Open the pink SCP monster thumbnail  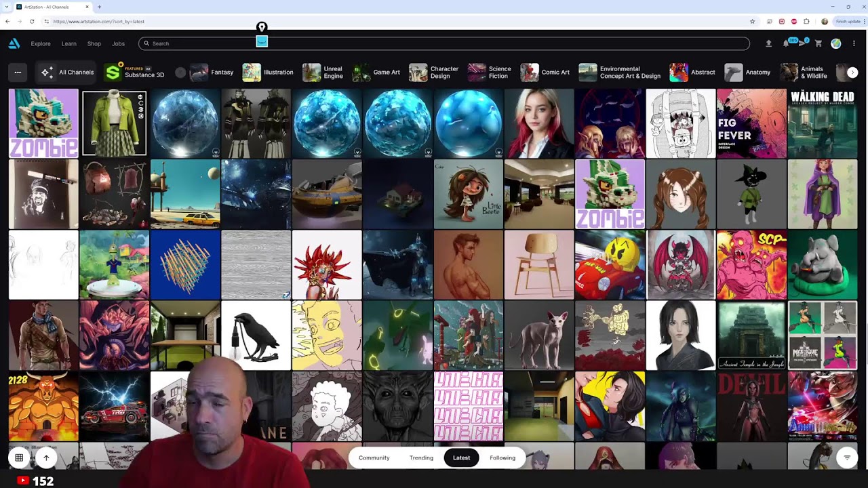click(x=751, y=264)
